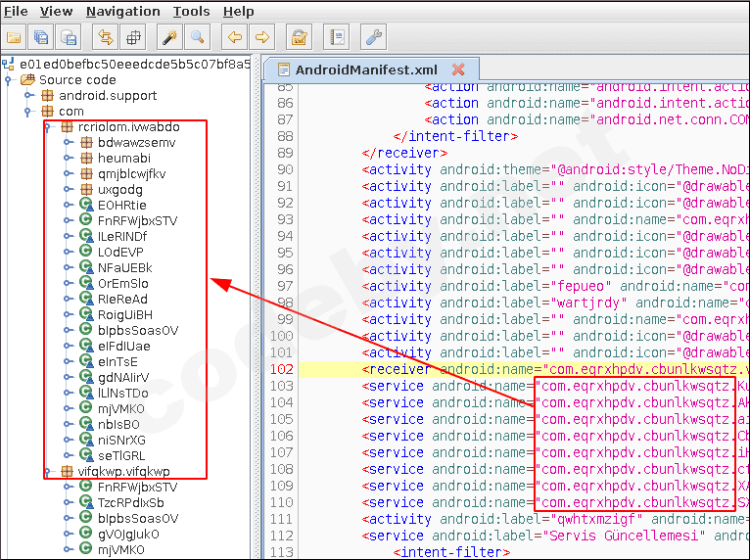750x560 pixels.
Task: Toggle deobfuscation with the lock icon
Action: point(299,38)
